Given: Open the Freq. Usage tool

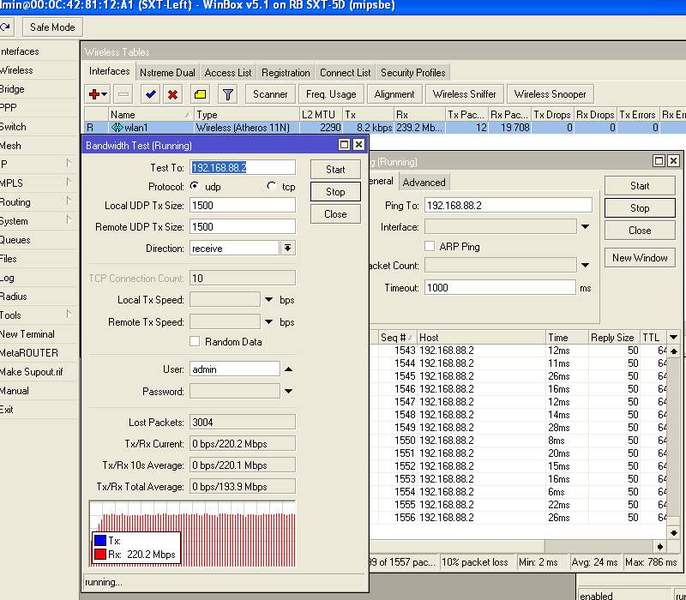Looking at the screenshot, I should pyautogui.click(x=331, y=94).
